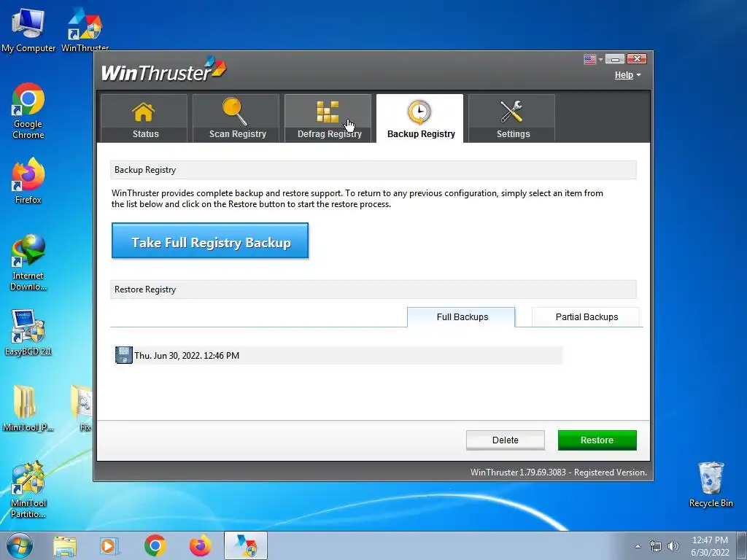Open the Help dropdown menu
The width and height of the screenshot is (747, 560).
627,75
